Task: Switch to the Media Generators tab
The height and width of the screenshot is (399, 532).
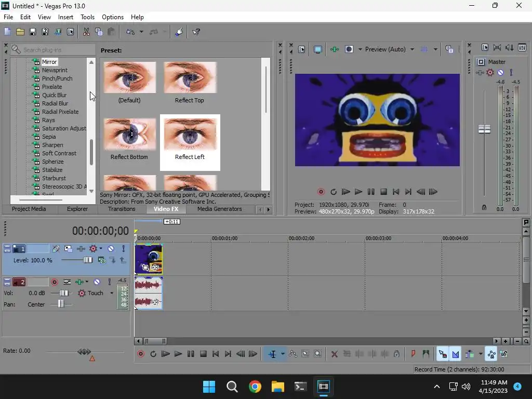Action: click(220, 209)
